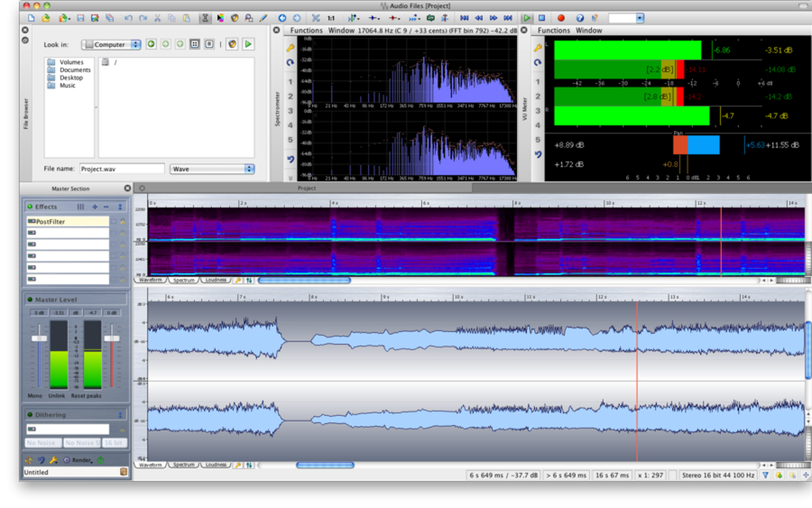Click the Pencil draw tool in the toolbar
The height and width of the screenshot is (508, 812).
click(264, 17)
